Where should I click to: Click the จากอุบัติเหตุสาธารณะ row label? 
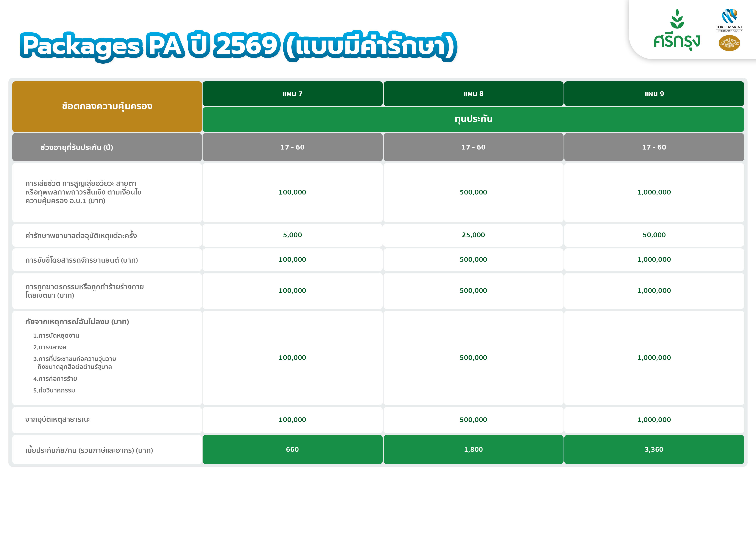[58, 420]
